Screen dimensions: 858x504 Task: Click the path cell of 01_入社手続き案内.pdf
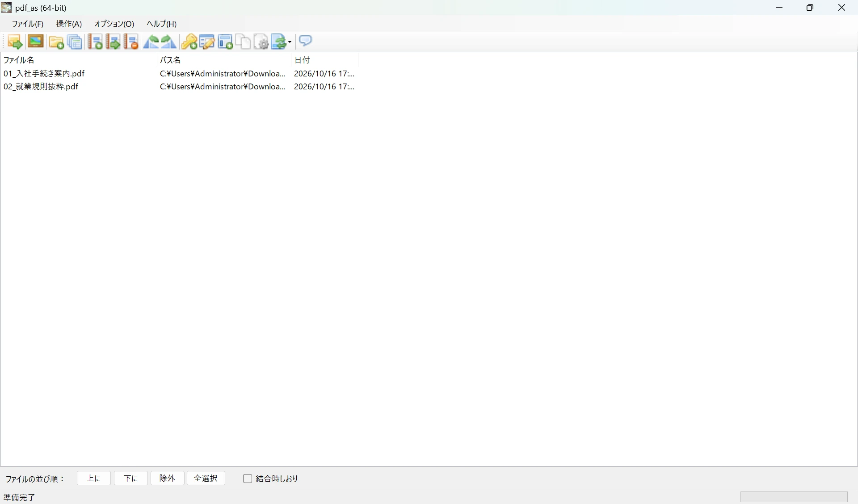[x=223, y=74]
